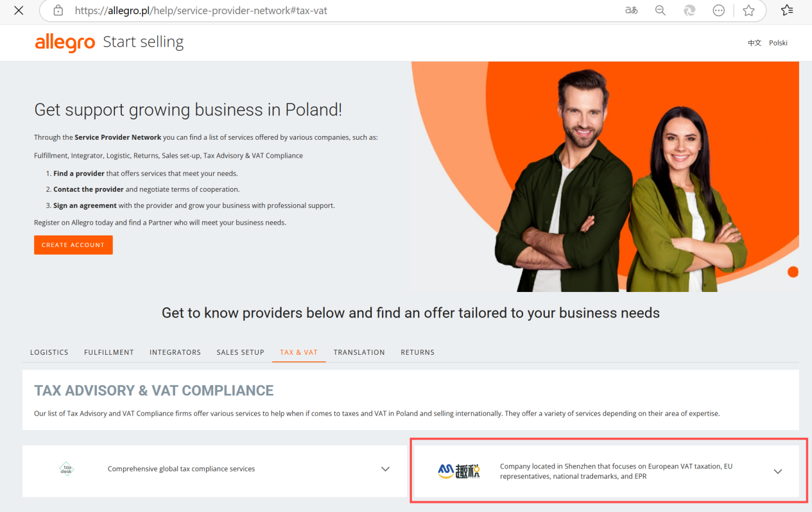Click the orange dot slider indicator
Viewport: 812px width, 512px height.
click(793, 272)
